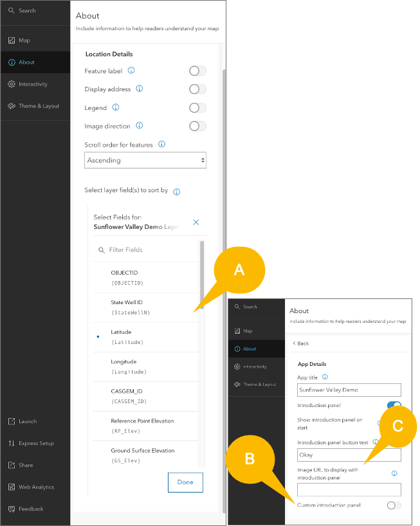Toggle the Introduction panel switch
Image resolution: width=420 pixels, height=526 pixels.
394,405
